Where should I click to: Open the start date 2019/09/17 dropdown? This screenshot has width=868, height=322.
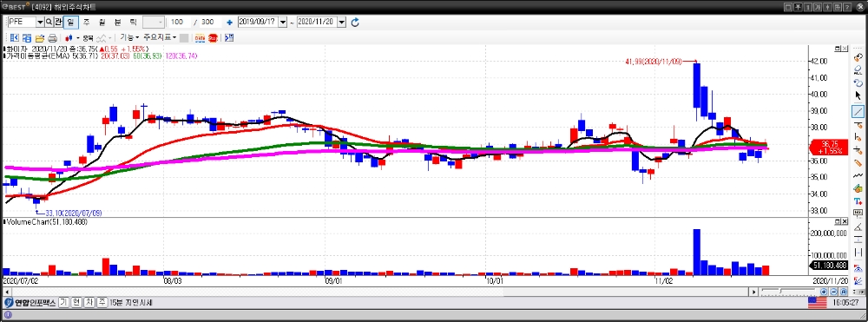283,22
